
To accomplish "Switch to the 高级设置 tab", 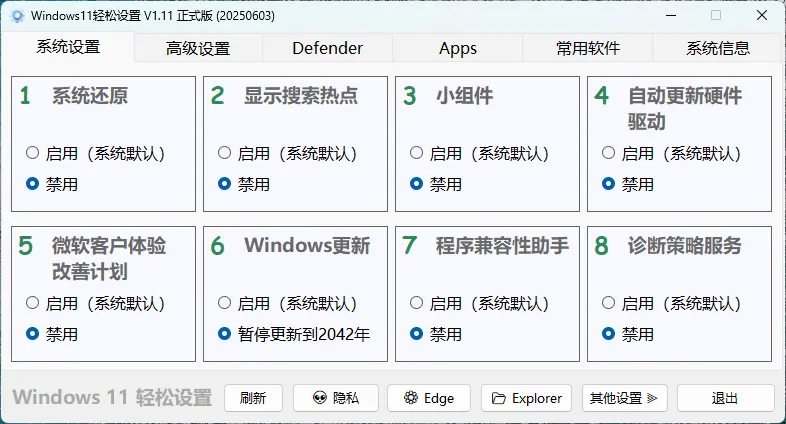I will [197, 48].
